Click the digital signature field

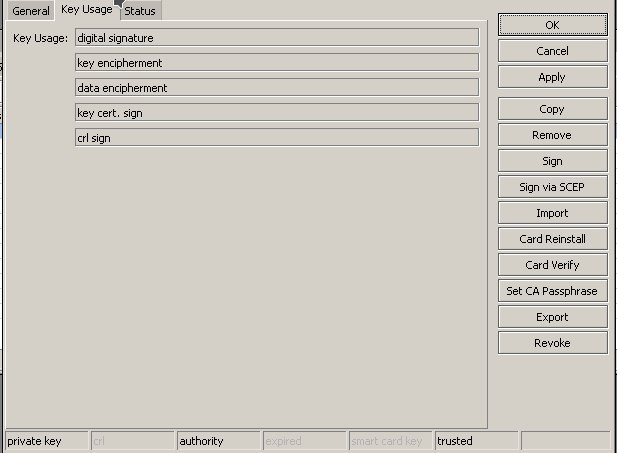(277, 37)
